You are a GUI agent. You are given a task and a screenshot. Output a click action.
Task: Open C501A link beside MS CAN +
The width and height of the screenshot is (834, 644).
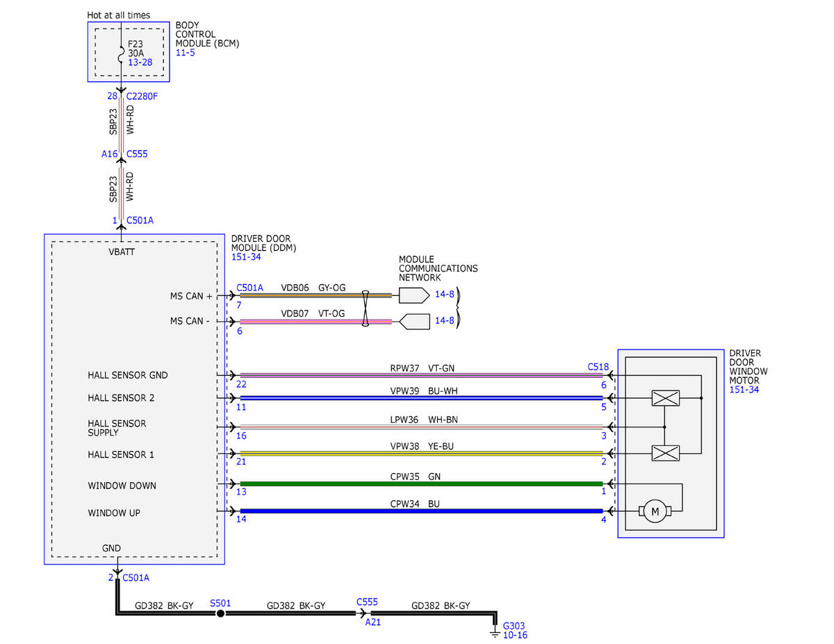pyautogui.click(x=250, y=287)
